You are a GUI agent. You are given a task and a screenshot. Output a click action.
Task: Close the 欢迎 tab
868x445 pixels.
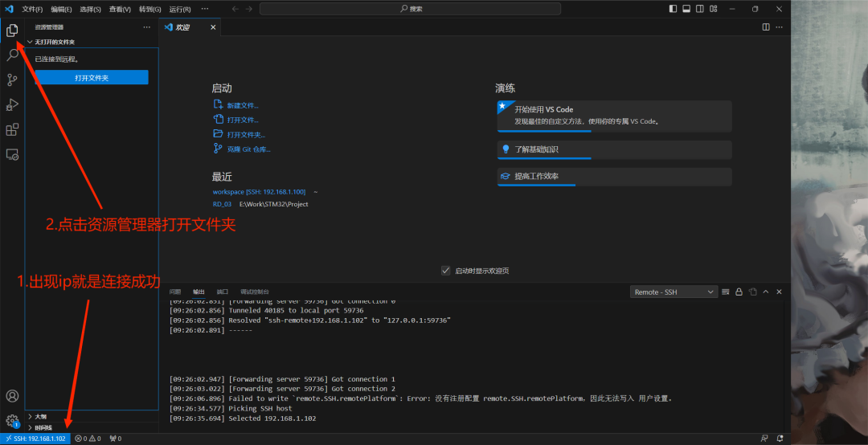click(x=213, y=27)
